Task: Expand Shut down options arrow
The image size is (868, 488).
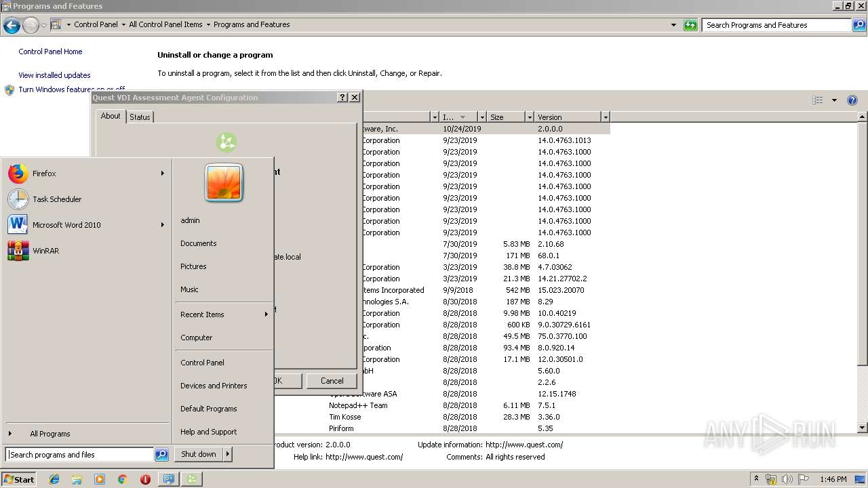Action: click(x=228, y=454)
